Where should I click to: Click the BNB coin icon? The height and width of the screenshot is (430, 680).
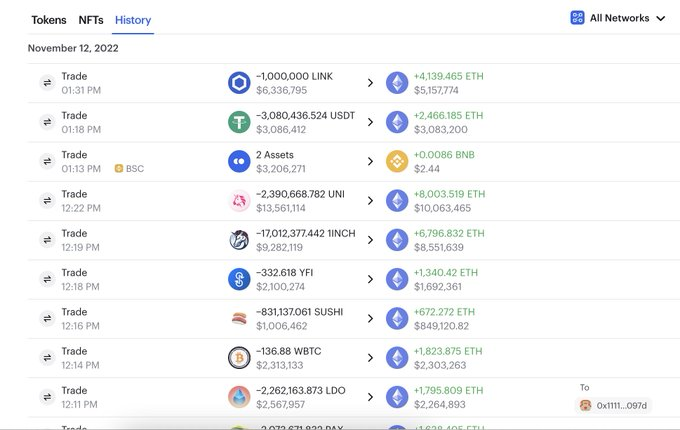(397, 161)
